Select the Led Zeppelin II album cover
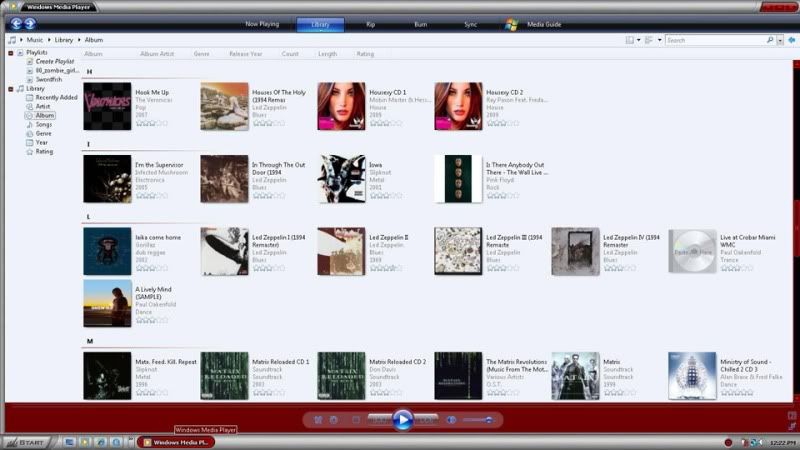The image size is (800, 450). coord(341,252)
